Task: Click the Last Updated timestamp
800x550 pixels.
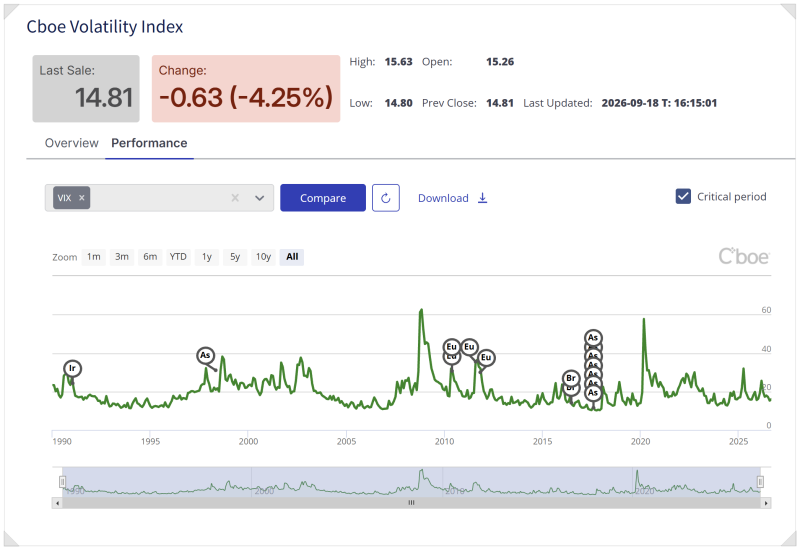Action: (659, 103)
